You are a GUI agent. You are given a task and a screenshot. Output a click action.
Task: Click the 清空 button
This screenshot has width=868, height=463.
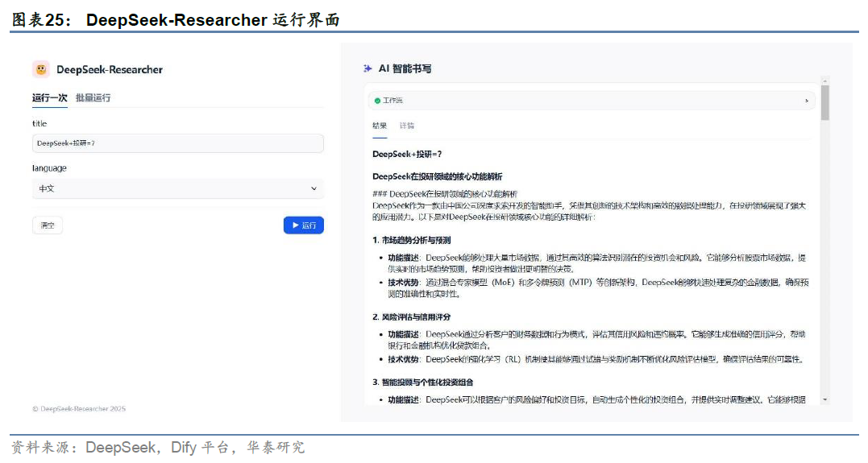48,225
